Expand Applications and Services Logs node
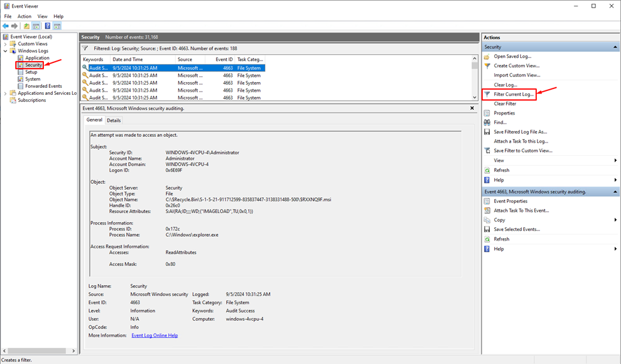Image resolution: width=621 pixels, height=364 pixels. pos(5,94)
